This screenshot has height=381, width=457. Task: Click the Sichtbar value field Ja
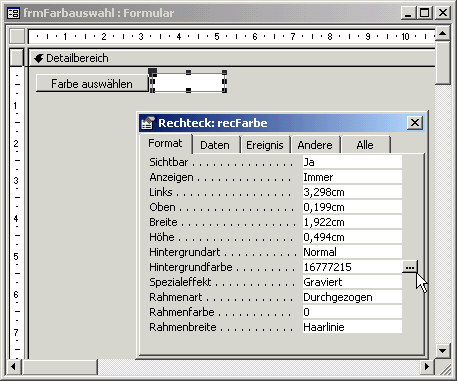[x=352, y=162]
